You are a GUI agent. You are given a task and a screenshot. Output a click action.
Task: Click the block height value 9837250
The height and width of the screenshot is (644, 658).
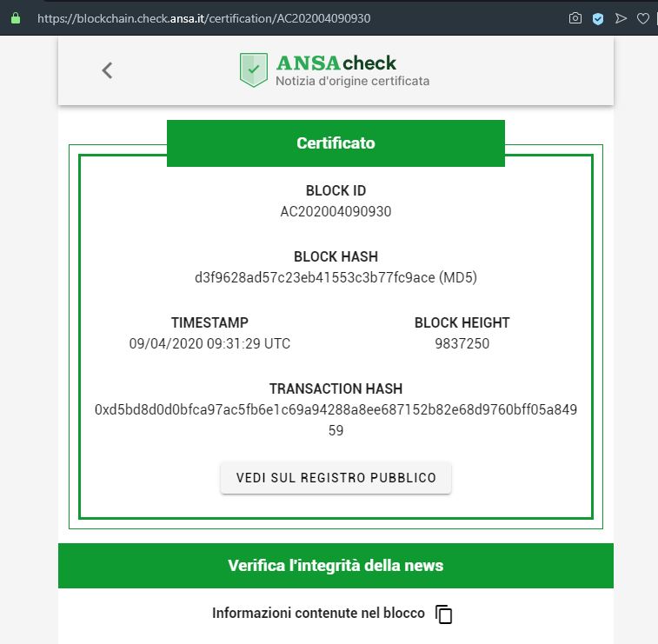(x=462, y=343)
